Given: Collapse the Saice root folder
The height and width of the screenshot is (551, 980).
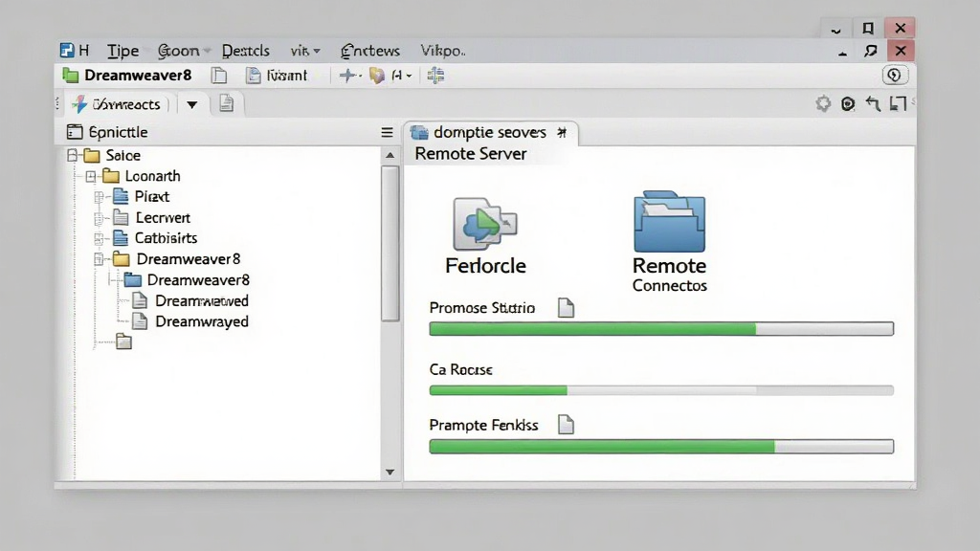Looking at the screenshot, I should (x=73, y=155).
